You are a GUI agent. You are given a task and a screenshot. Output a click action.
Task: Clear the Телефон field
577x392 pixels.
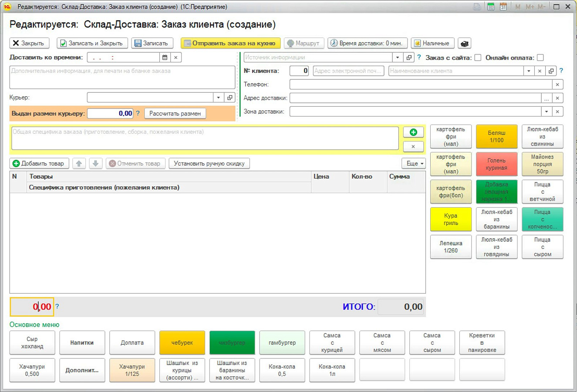557,84
